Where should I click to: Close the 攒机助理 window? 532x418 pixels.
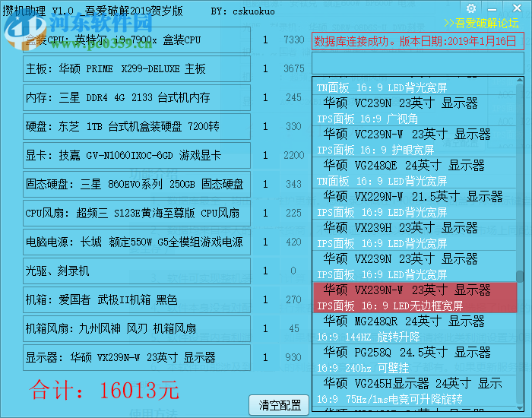(517, 8)
